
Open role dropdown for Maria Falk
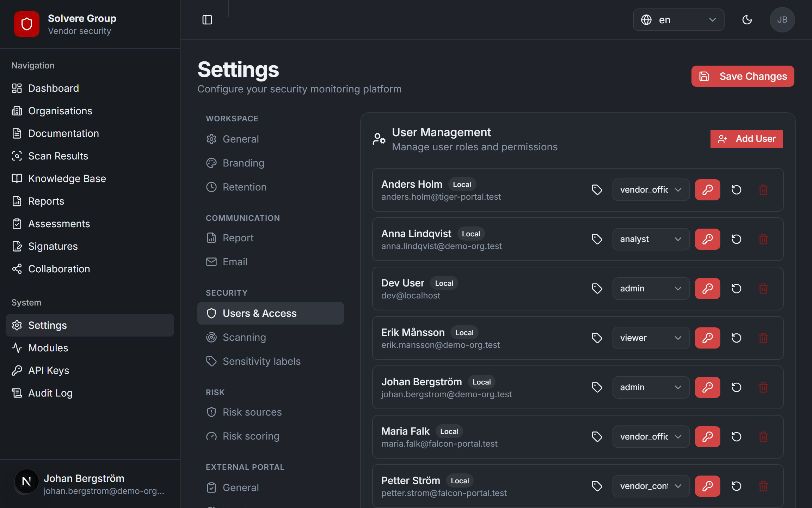(651, 437)
